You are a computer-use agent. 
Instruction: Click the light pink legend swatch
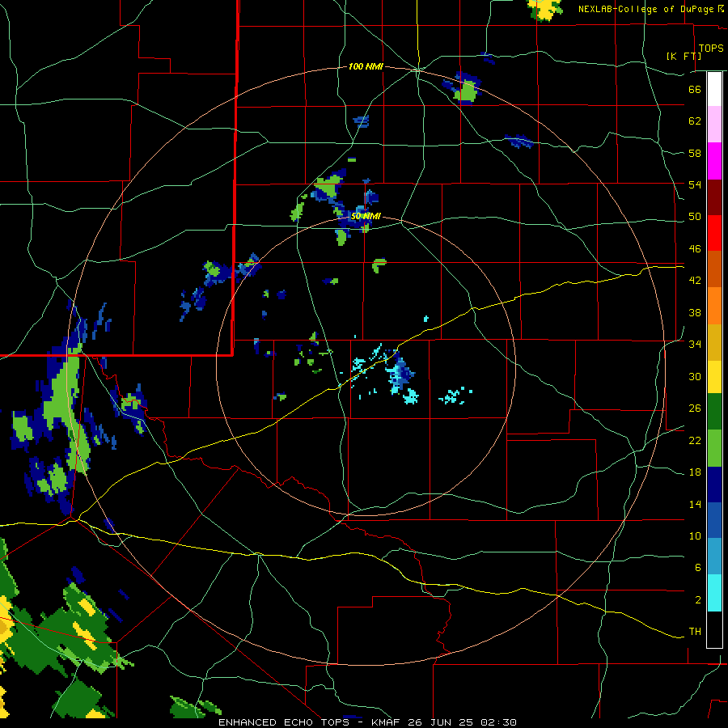click(x=714, y=125)
